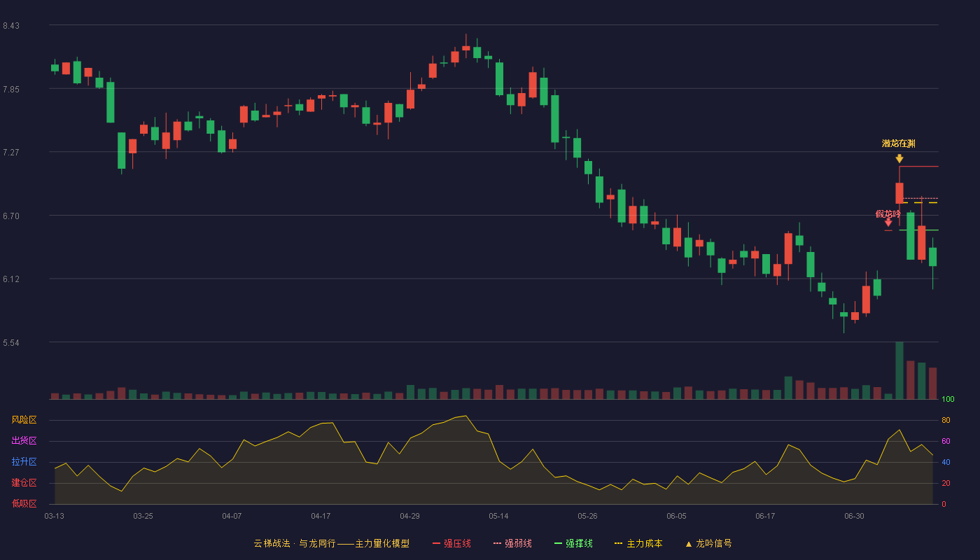This screenshot has height=560, width=980.
Task: Click the 06-05 date label
Action: [x=676, y=516]
